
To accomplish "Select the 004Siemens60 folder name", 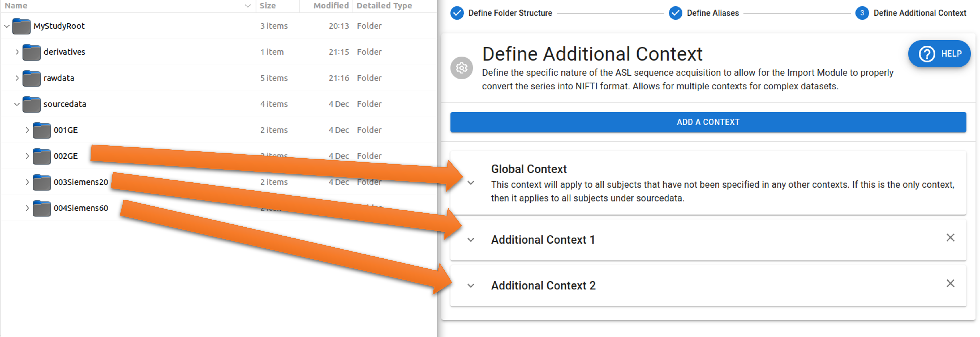I will click(81, 208).
